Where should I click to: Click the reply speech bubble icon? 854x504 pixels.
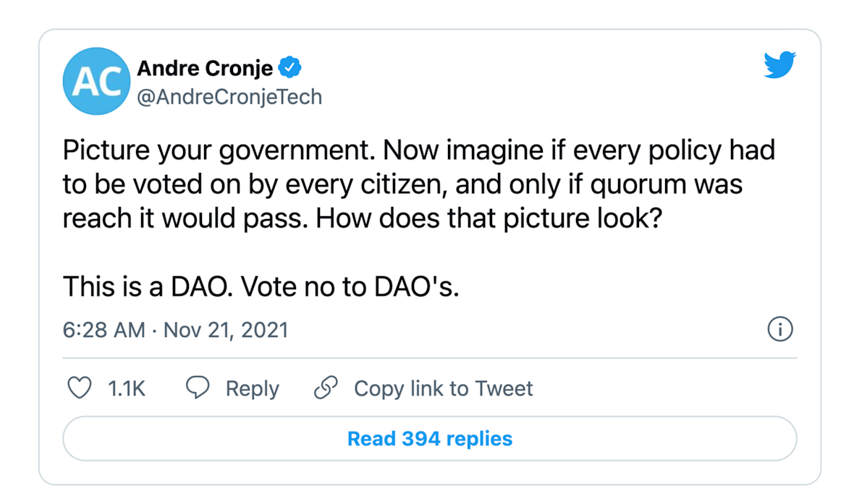[197, 388]
